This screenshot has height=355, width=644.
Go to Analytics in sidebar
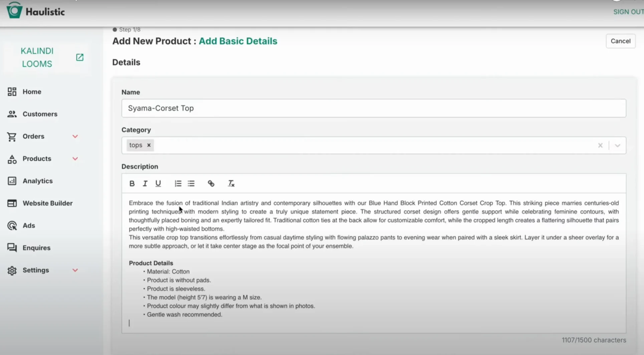(x=37, y=181)
